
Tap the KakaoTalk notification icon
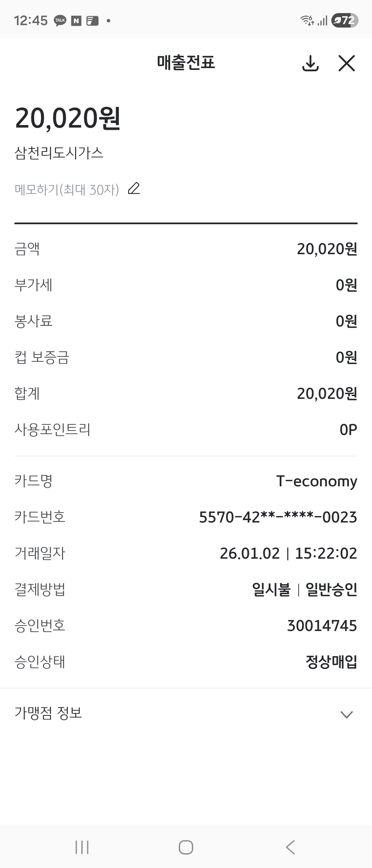click(60, 21)
